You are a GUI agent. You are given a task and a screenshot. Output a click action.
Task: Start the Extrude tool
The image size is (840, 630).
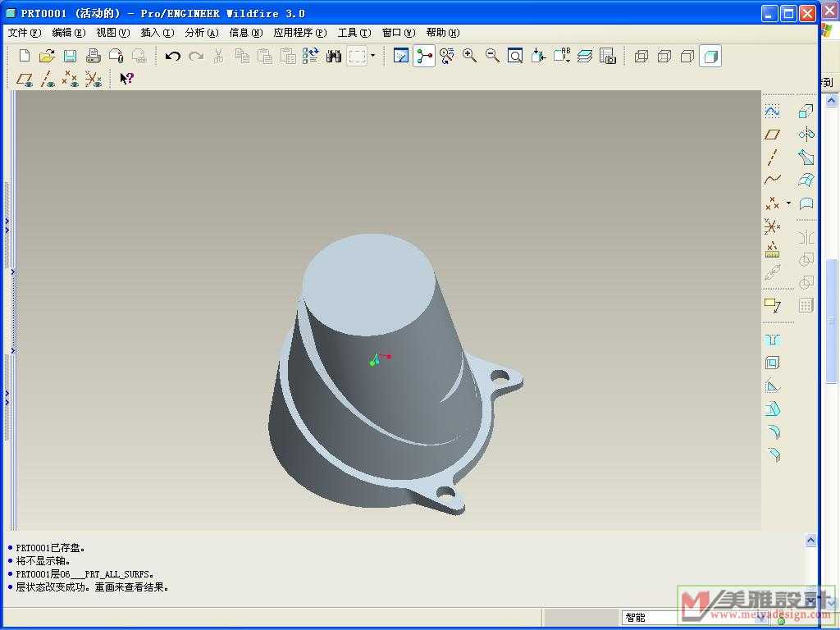806,112
